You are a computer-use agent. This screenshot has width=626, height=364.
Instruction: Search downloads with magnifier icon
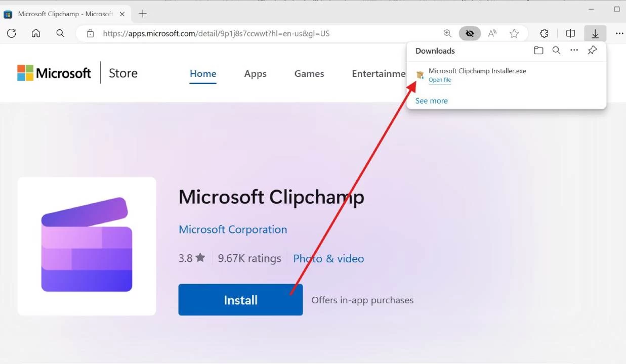556,51
